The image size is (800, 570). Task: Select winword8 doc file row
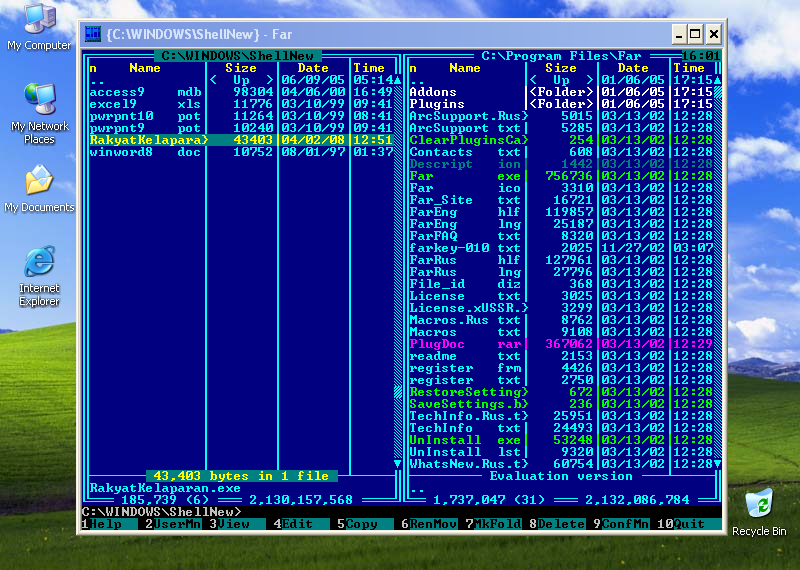pos(241,152)
